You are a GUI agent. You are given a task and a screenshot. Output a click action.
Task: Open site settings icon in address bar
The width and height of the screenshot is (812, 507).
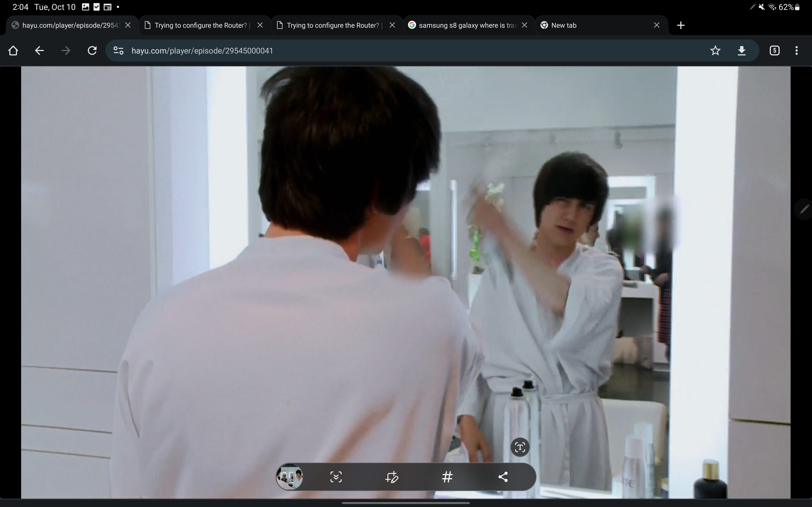tap(118, 51)
